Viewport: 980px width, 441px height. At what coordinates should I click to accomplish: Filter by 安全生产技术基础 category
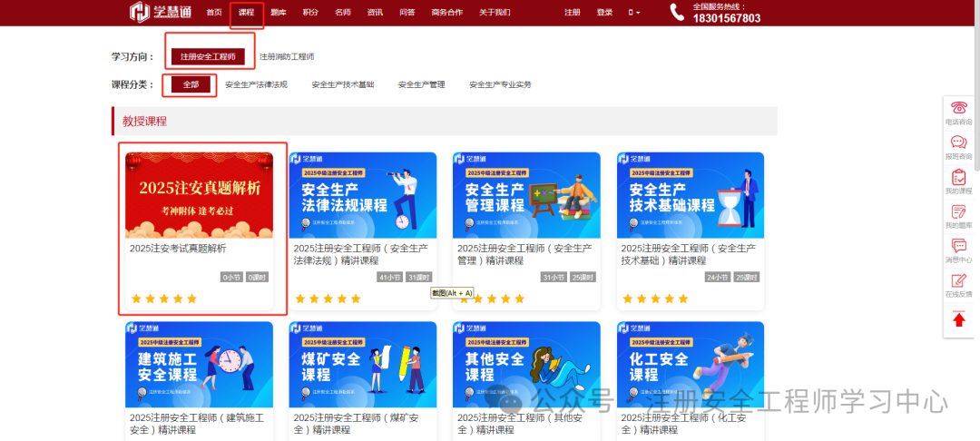tap(342, 84)
